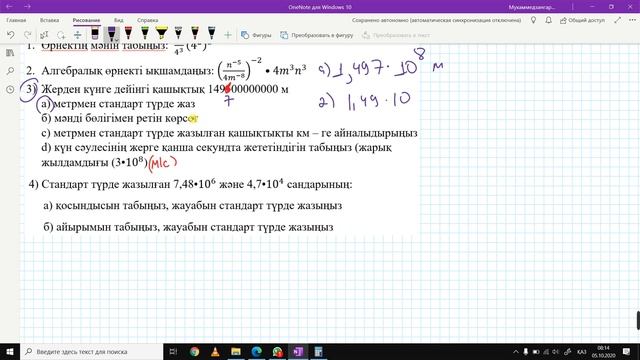Open File Explorer from taskbar
This screenshot has width=640, height=360.
[236, 351]
